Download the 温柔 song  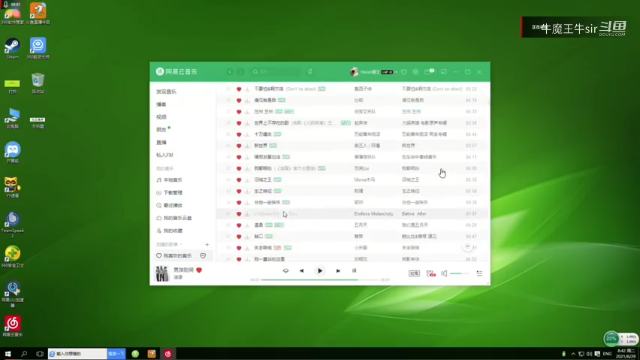[x=247, y=225]
